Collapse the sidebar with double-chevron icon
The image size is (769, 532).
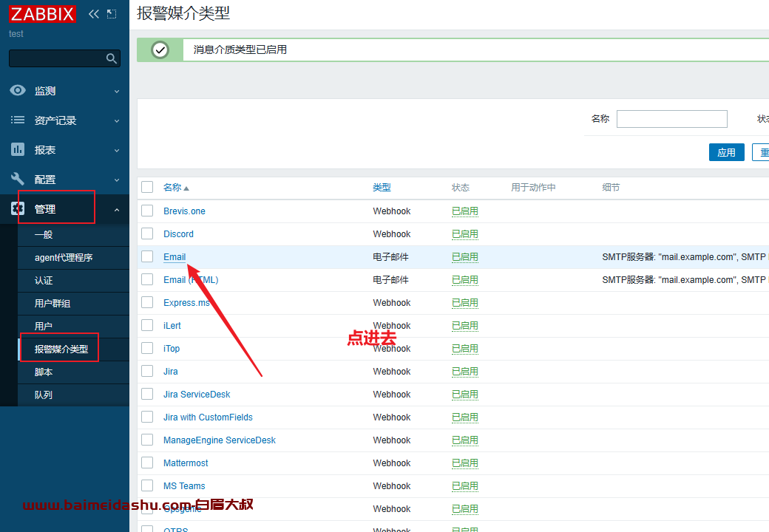point(94,14)
